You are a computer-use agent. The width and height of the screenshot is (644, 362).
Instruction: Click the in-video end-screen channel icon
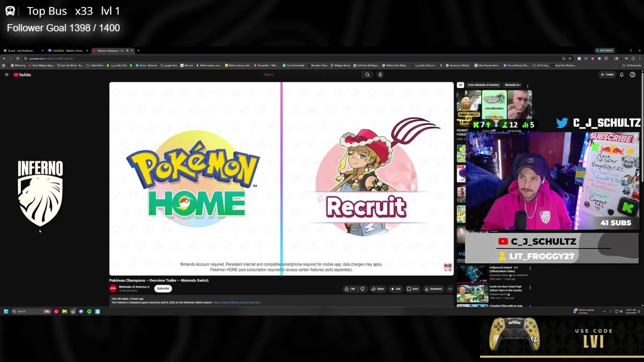448,267
